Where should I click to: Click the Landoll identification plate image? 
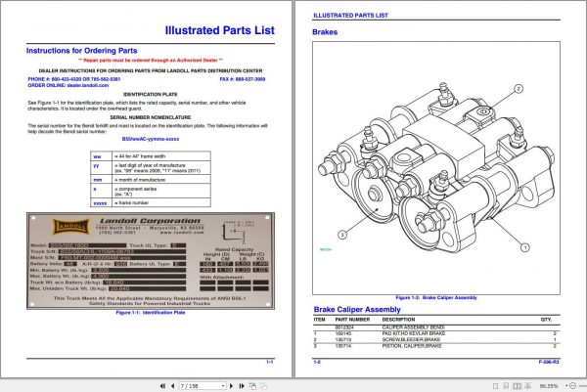[151, 261]
